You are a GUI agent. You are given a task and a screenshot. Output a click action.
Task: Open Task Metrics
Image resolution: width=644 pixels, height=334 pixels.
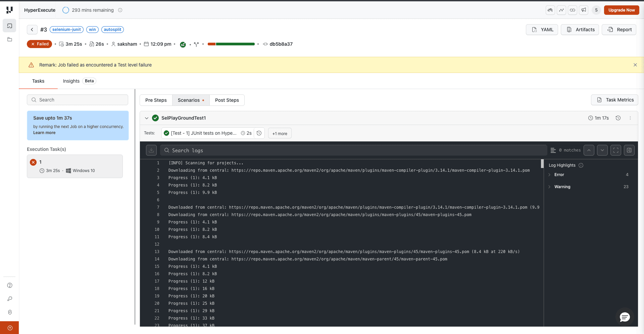pyautogui.click(x=614, y=100)
